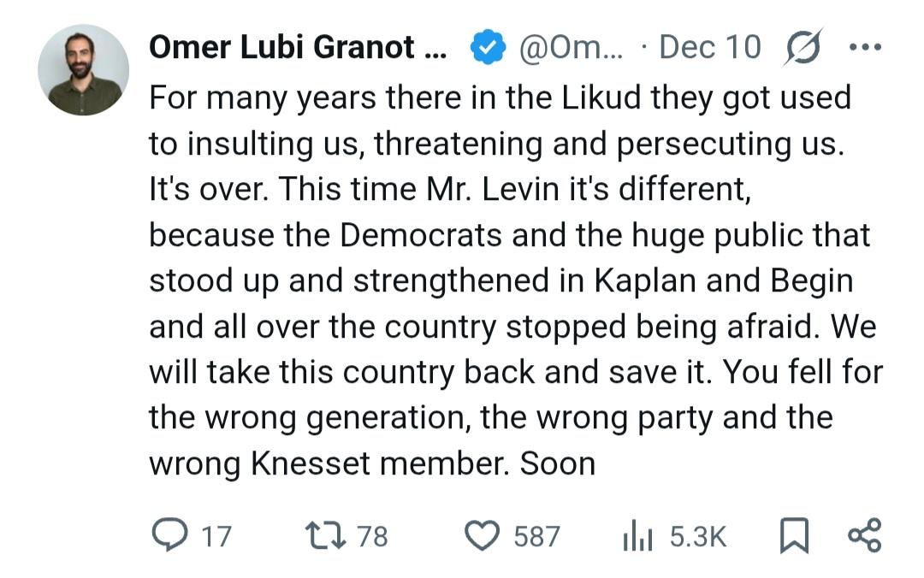Click the word "Soon" ending the tweet
The image size is (924, 578).
[557, 463]
